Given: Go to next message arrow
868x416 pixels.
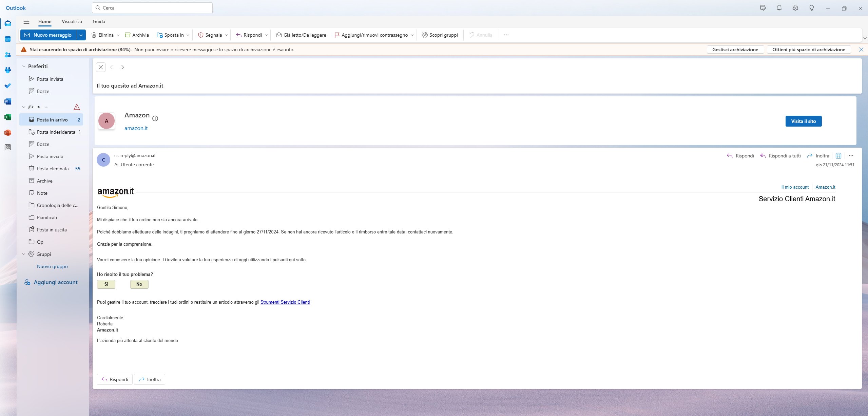Looking at the screenshot, I should (123, 67).
